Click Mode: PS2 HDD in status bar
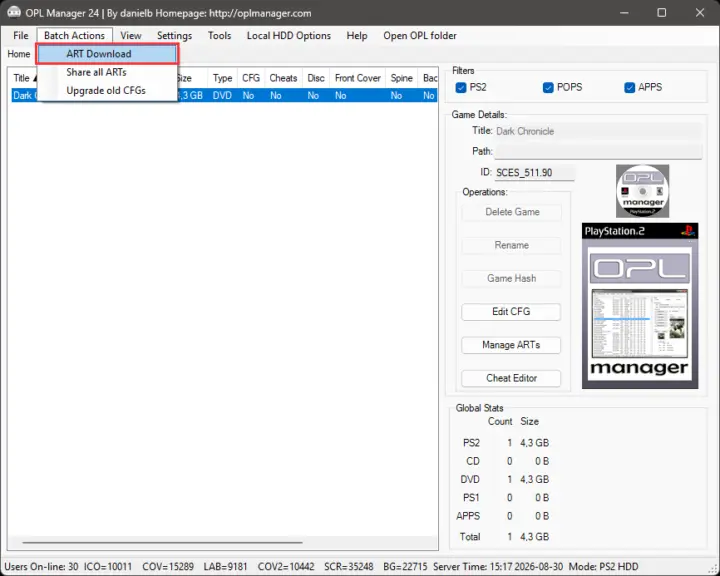 pyautogui.click(x=603, y=567)
